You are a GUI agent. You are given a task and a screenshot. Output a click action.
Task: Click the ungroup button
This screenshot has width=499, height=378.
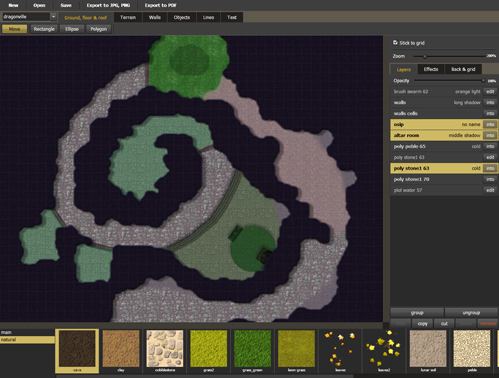471,313
